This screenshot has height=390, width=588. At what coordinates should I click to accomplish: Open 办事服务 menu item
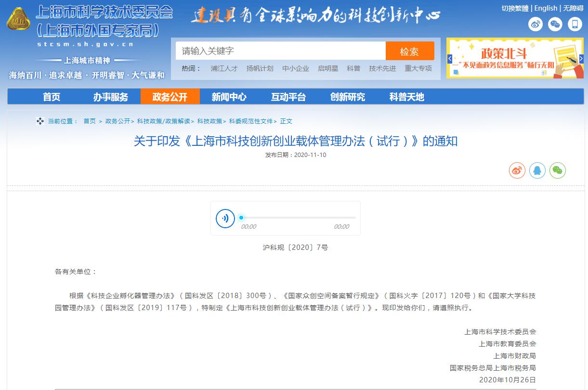point(111,97)
